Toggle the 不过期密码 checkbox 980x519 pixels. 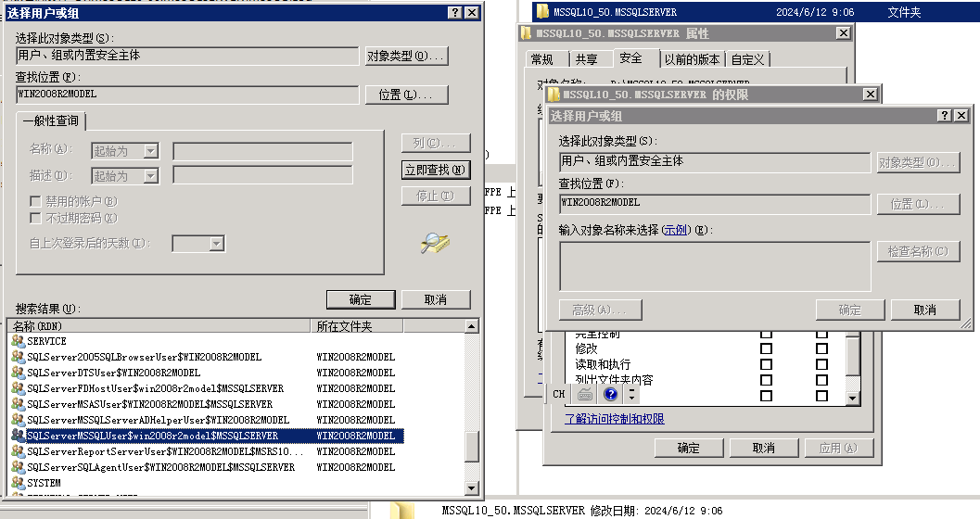coord(35,218)
